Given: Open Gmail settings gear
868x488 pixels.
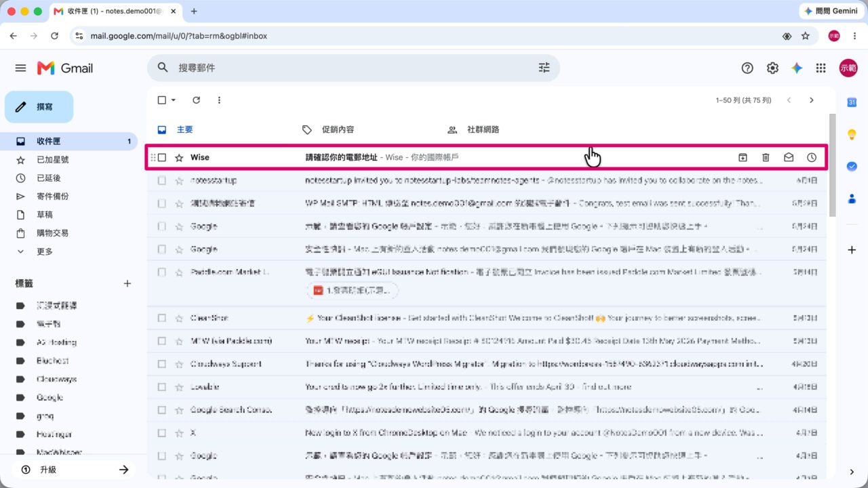Looking at the screenshot, I should [772, 68].
